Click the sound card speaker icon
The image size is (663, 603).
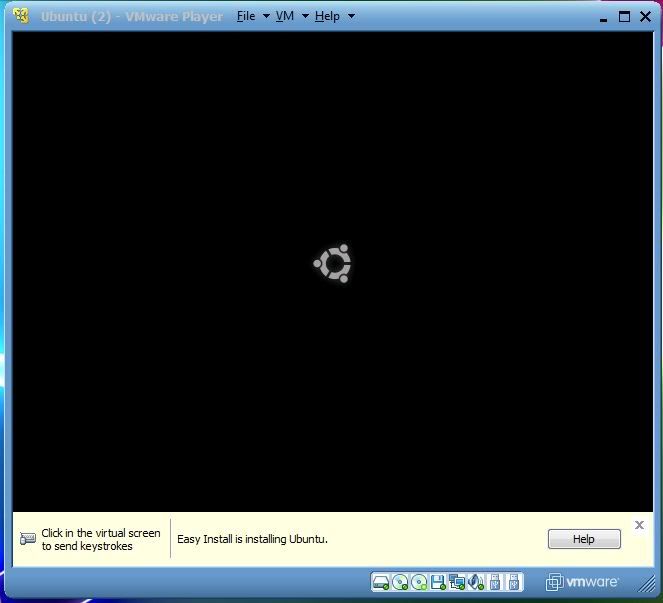click(x=476, y=582)
